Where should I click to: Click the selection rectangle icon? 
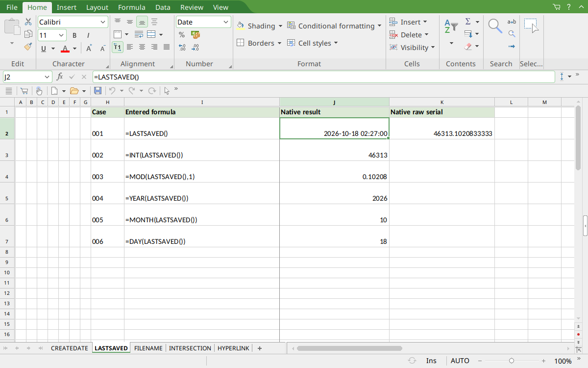(x=531, y=26)
